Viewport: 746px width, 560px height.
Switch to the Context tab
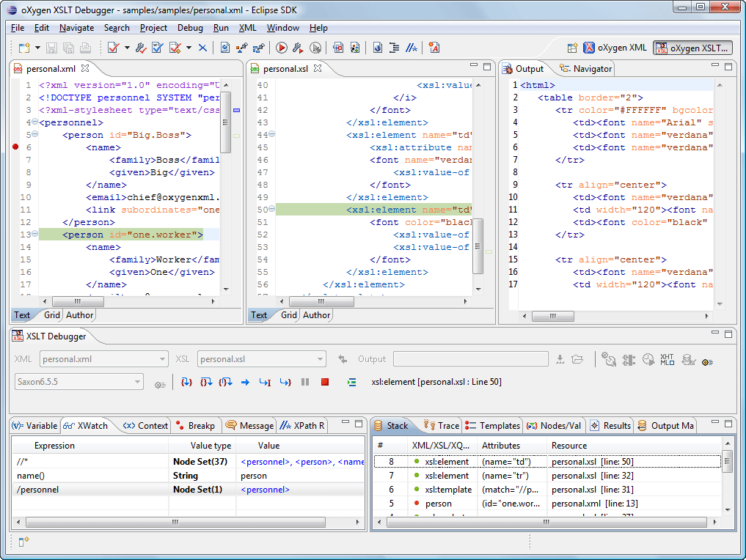pos(145,425)
